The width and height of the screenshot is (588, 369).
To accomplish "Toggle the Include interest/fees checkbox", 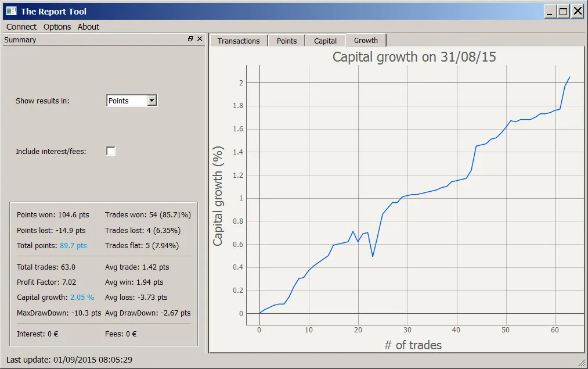I will 111,151.
